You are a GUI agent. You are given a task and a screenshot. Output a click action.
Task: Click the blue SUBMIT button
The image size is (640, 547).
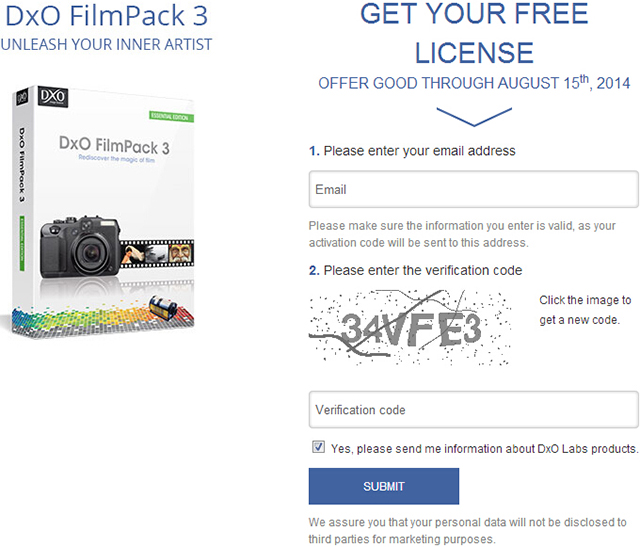pos(384,486)
